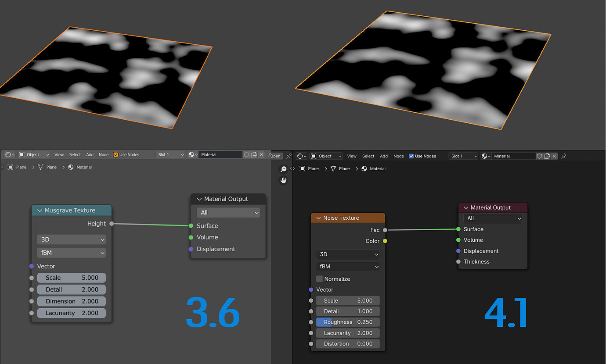Viewport: 606px width, 364px height.
Task: Click the Roughness 0.250 slider on the Noise Texture node
Action: pyautogui.click(x=348, y=322)
